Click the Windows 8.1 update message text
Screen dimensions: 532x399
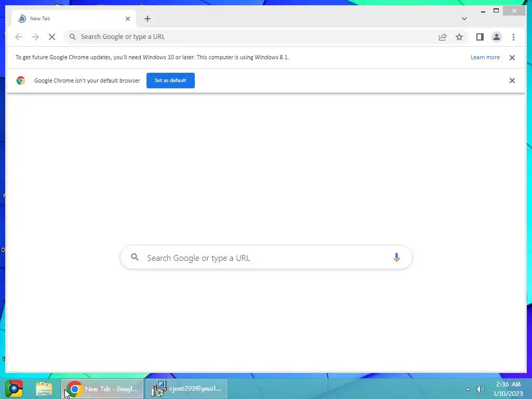(152, 57)
